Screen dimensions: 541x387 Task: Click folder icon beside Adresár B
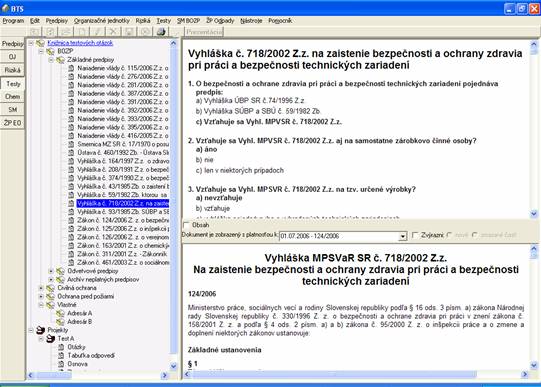pyautogui.click(x=60, y=321)
